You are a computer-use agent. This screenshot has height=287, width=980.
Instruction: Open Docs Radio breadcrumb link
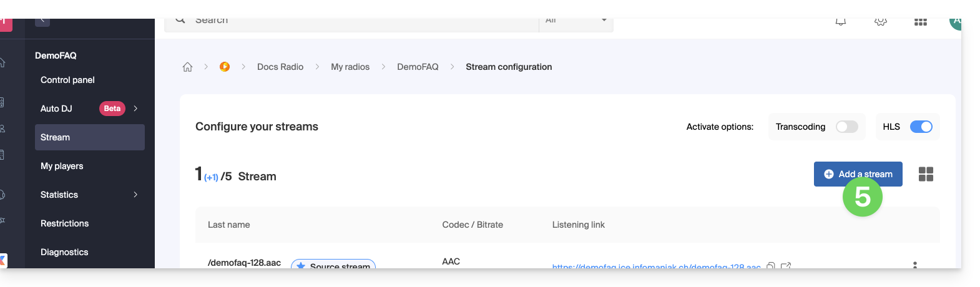point(280,67)
